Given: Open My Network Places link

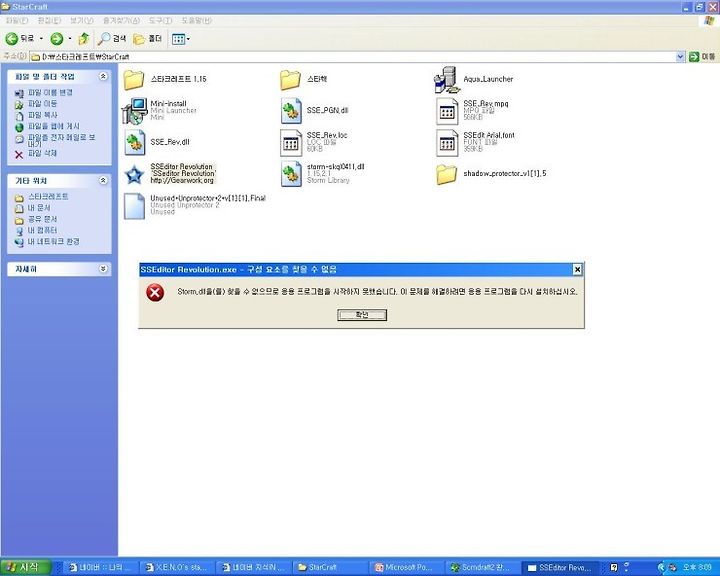Looking at the screenshot, I should [53, 241].
